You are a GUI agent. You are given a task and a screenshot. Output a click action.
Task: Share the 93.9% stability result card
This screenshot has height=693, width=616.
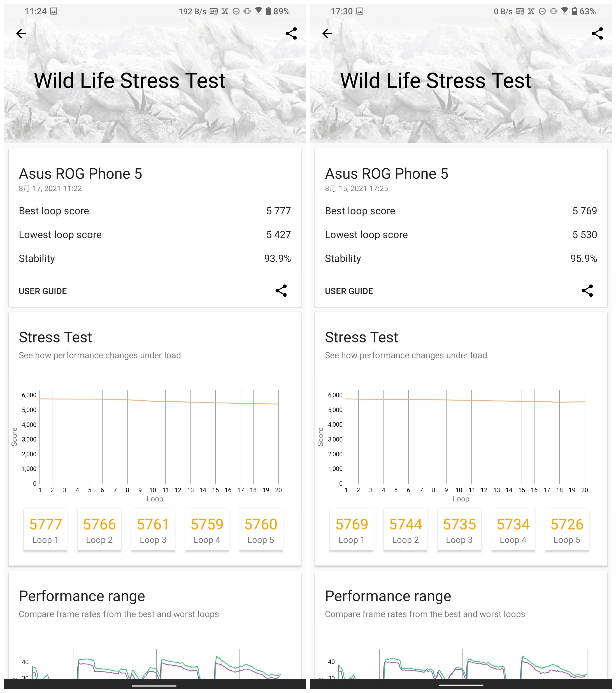281,290
